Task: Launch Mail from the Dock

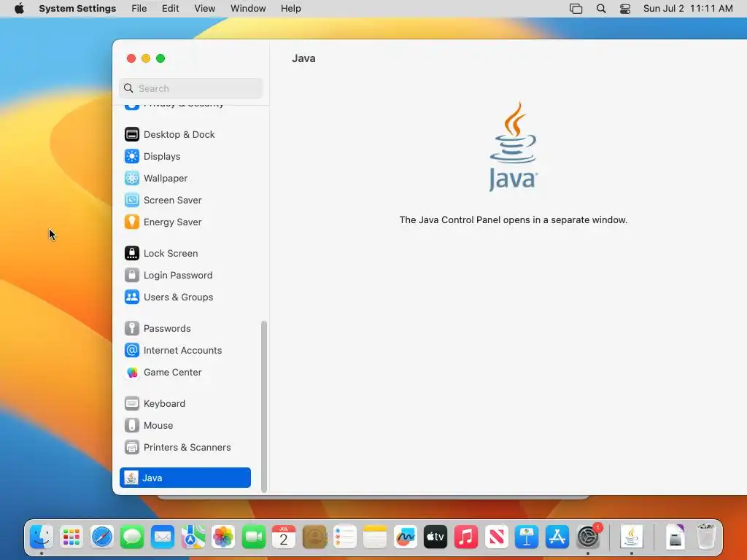Action: coord(163,537)
